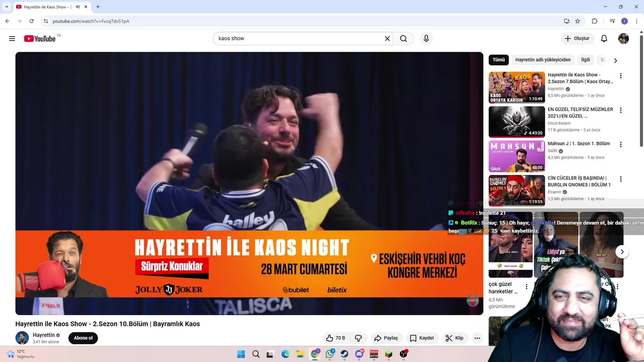
Task: Open the Kaos Ortaya Karışık thumbnail
Action: [x=517, y=87]
